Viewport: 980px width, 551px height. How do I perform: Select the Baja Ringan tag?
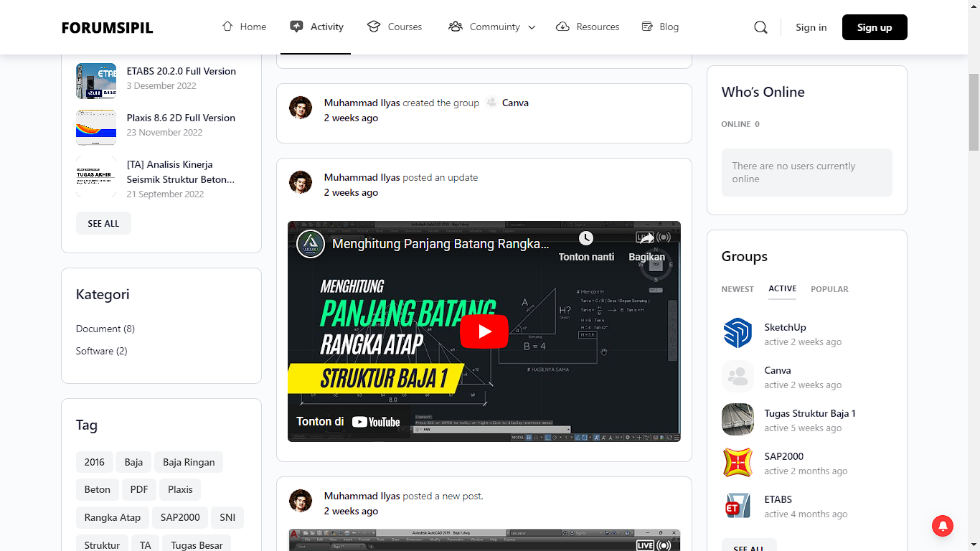(x=189, y=462)
